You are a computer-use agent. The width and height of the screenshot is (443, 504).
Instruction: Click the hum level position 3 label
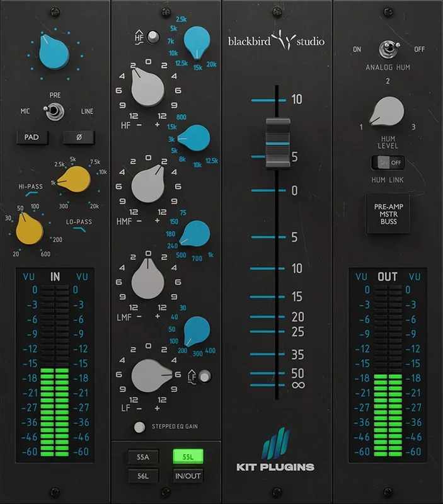tap(414, 127)
